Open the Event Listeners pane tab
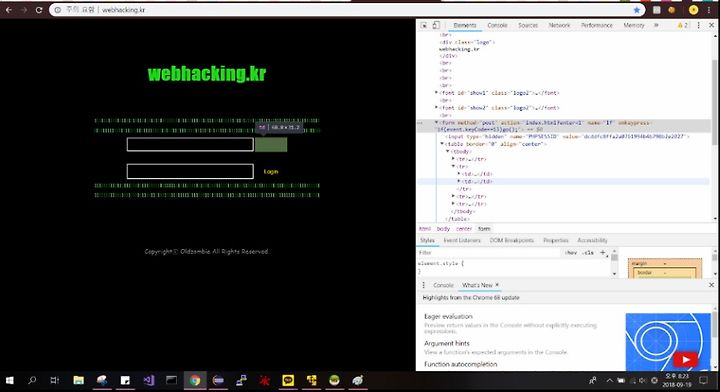The image size is (720, 392). [462, 241]
